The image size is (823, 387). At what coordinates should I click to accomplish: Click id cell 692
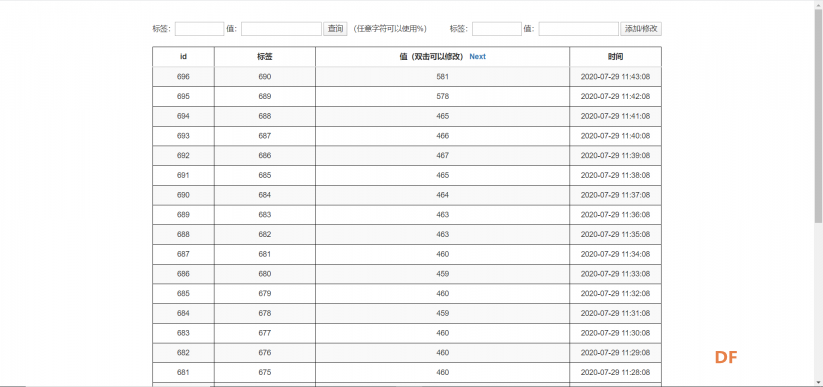[x=183, y=155]
